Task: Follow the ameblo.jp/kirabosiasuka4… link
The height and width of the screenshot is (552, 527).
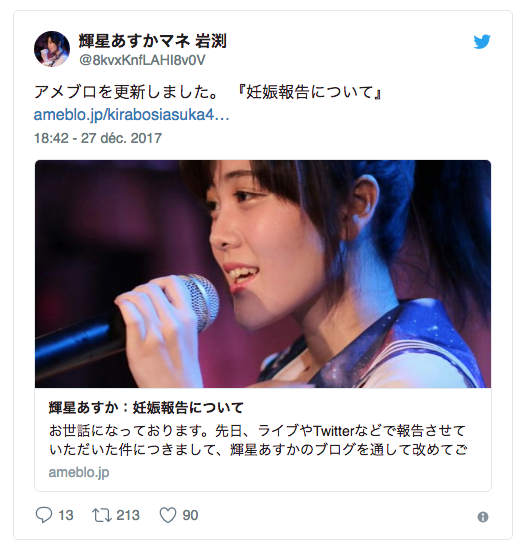Action: tap(131, 115)
